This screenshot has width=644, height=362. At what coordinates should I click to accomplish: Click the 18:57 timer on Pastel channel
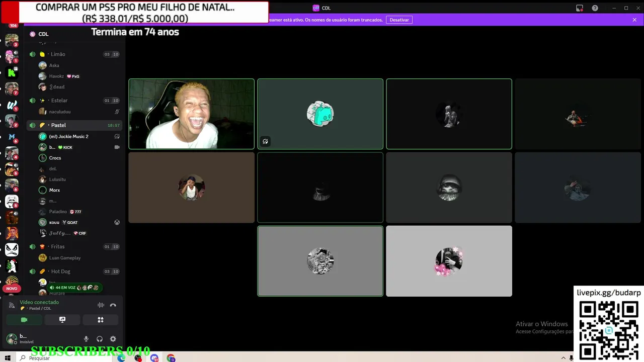(114, 125)
